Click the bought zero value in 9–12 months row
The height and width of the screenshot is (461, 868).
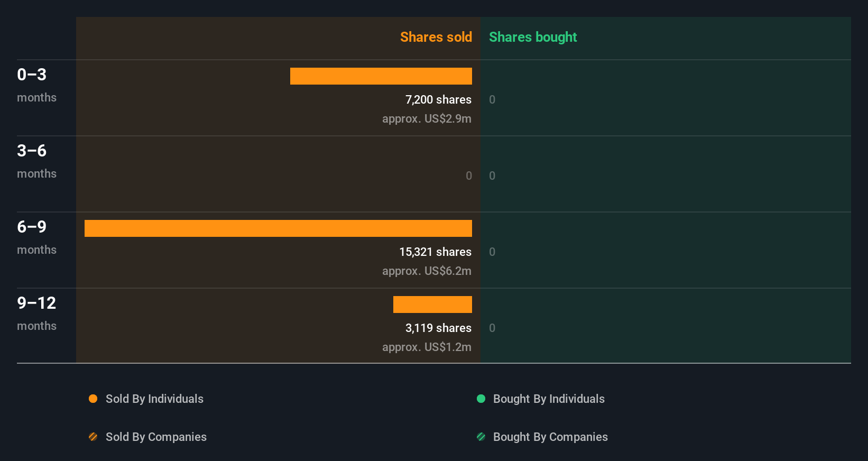pos(492,328)
